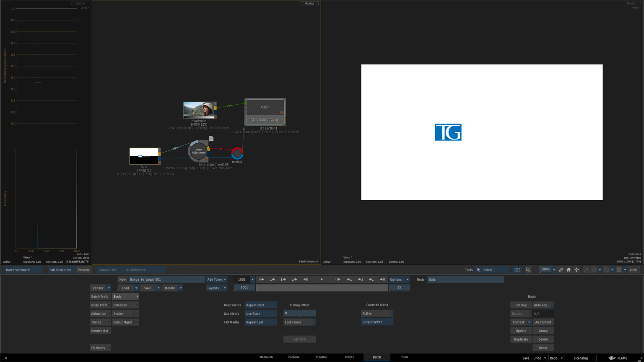Click the crosshair target icon in viewport toolbar
Screen dimensions: 644x362
point(594,270)
